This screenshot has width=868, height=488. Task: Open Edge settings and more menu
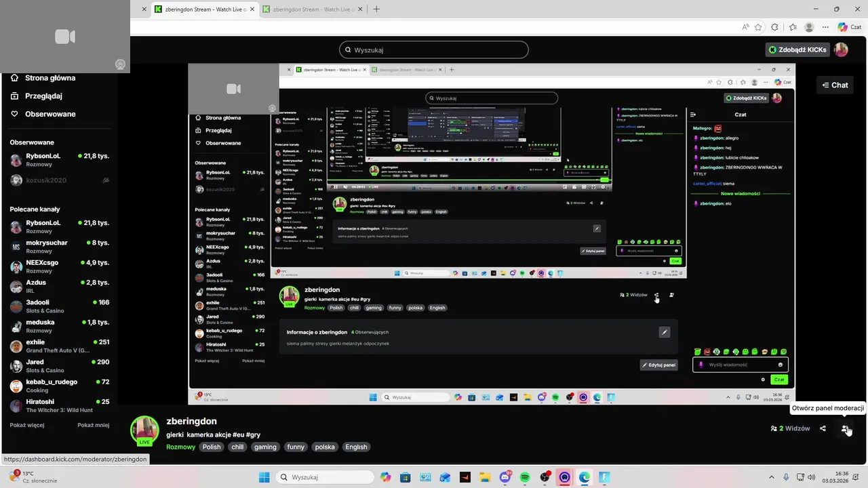click(826, 27)
